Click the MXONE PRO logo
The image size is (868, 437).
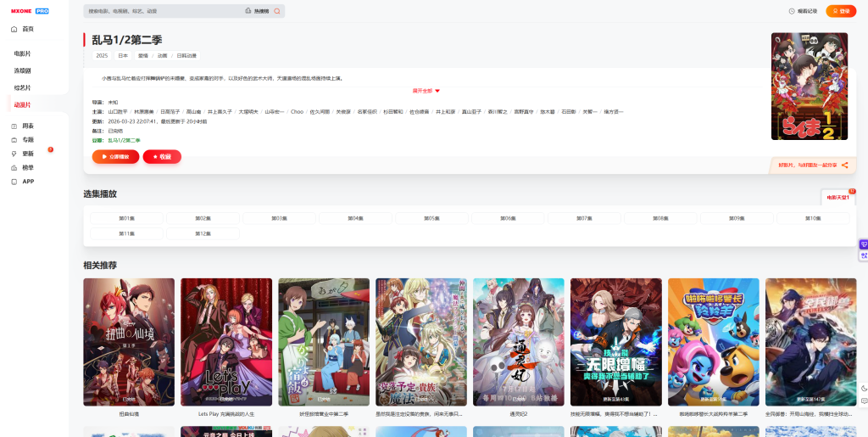coord(30,11)
